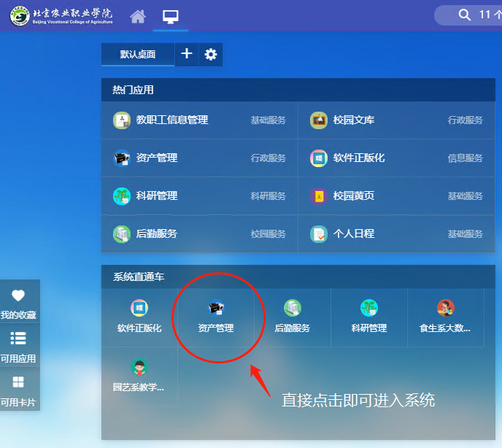
Task: Click the search box in top right
Action: pos(469,15)
